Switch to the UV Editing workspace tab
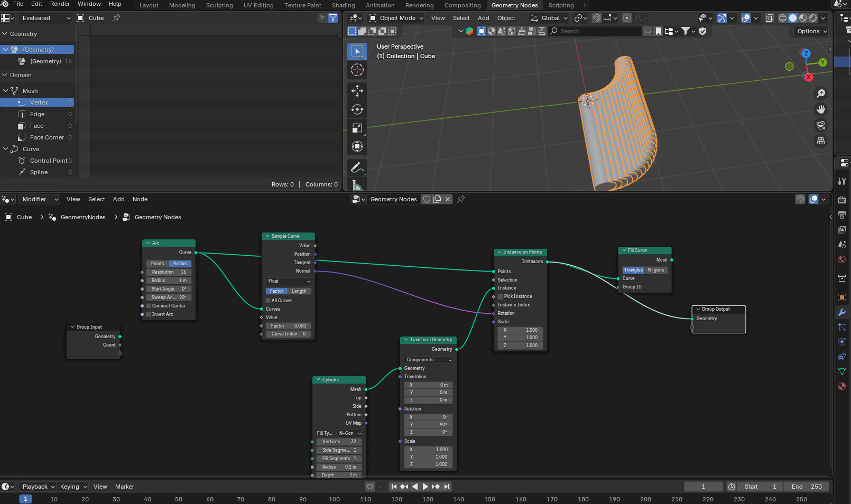 [x=258, y=5]
